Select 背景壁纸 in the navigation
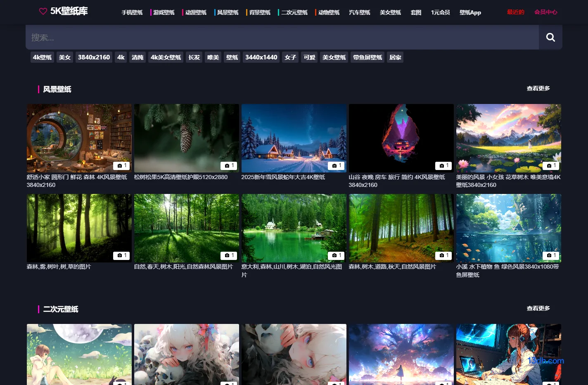This screenshot has height=385, width=588. tap(260, 12)
